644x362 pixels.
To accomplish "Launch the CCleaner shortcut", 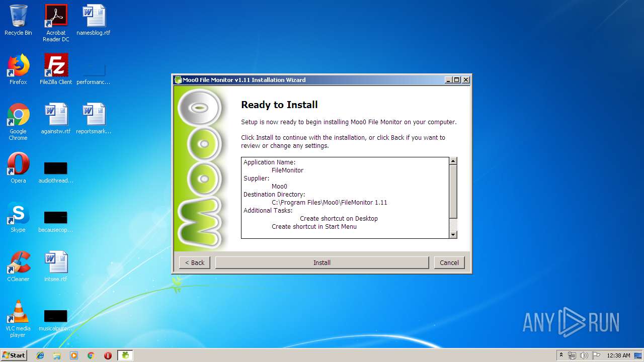I will click(x=18, y=266).
